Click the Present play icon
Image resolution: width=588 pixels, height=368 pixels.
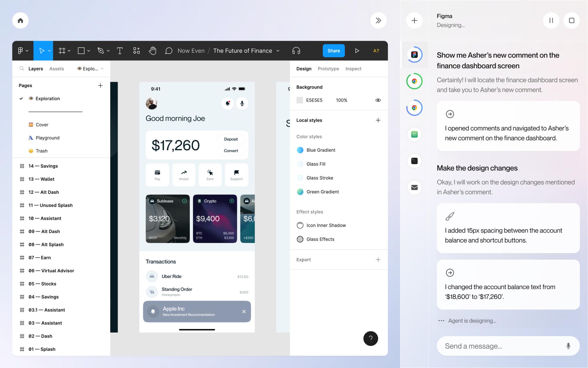pyautogui.click(x=357, y=51)
